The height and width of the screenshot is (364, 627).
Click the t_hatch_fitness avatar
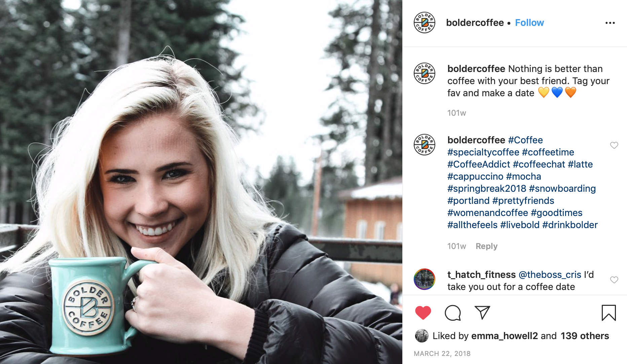425,279
